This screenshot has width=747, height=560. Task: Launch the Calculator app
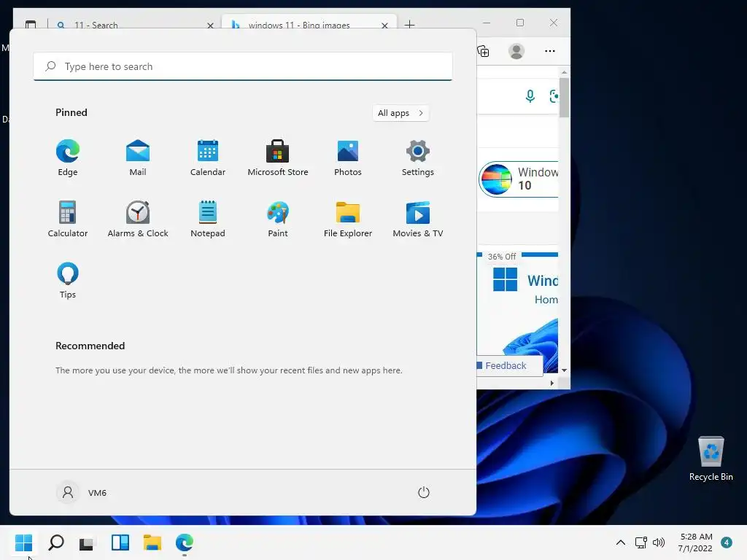[x=68, y=219]
